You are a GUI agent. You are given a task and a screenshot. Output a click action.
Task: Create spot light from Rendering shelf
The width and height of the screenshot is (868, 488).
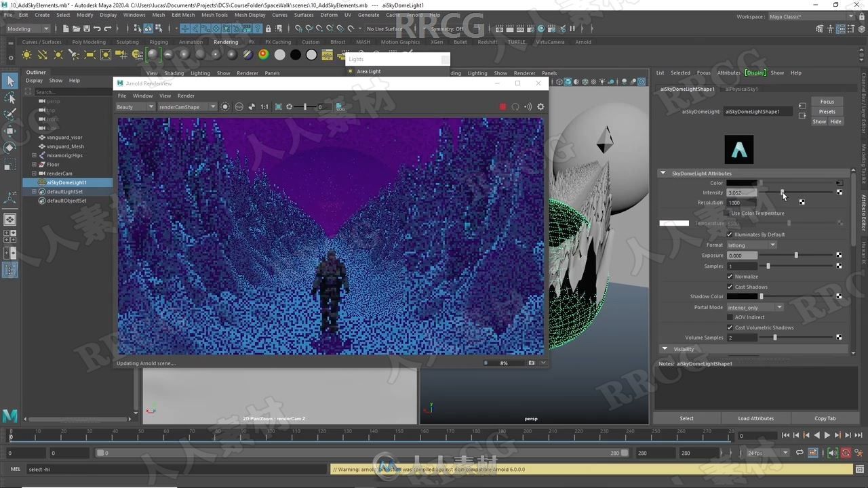[74, 55]
